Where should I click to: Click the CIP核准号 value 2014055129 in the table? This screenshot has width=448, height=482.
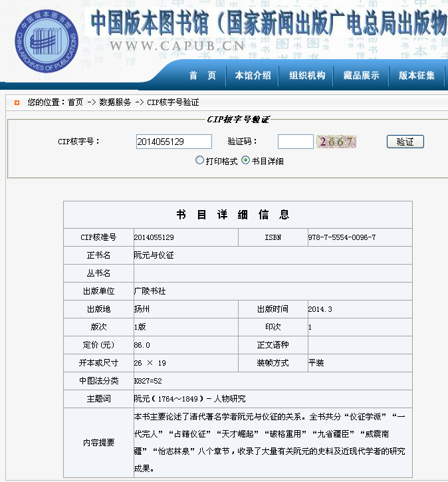coord(154,237)
